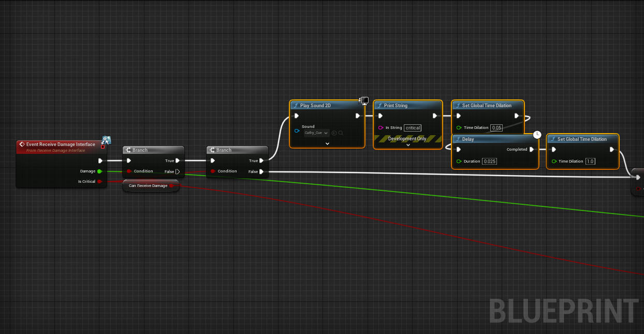Expand the Print String node's hidden options
The height and width of the screenshot is (334, 644).
pyautogui.click(x=408, y=145)
